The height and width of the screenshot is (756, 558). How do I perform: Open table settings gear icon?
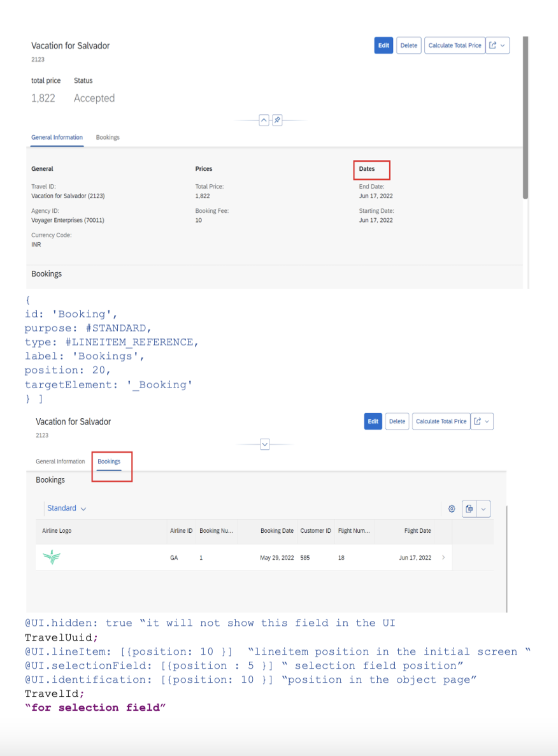452,509
